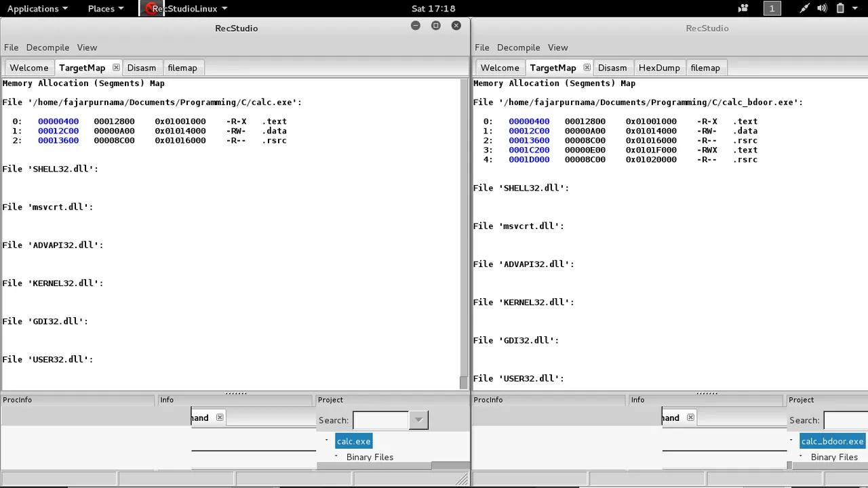
Task: Collapse Binary Files node under calc.exe
Action: pos(336,456)
